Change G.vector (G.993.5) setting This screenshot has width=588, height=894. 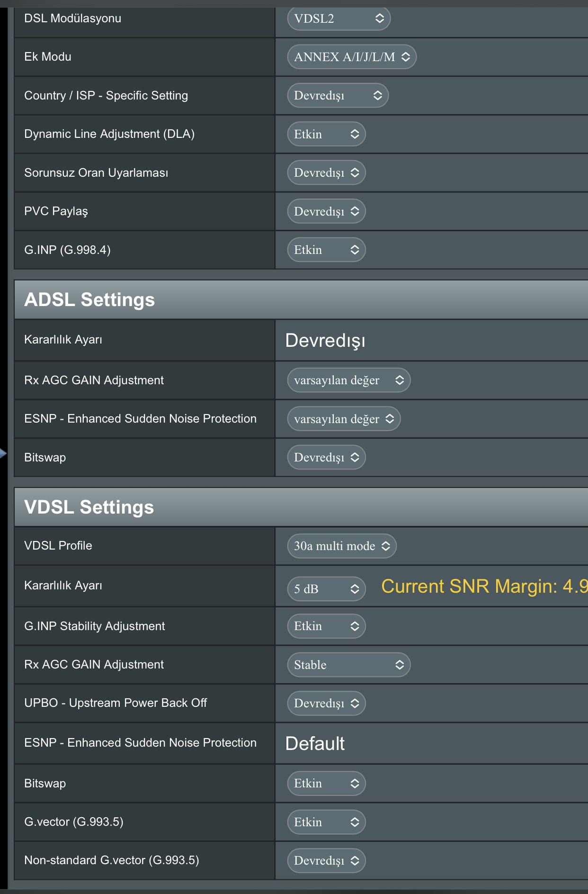pos(326,822)
